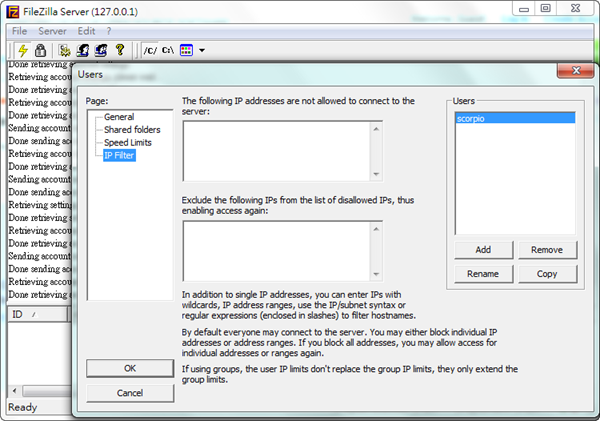Select Shared folders page
Viewport: 600px width, 421px height.
pos(132,130)
